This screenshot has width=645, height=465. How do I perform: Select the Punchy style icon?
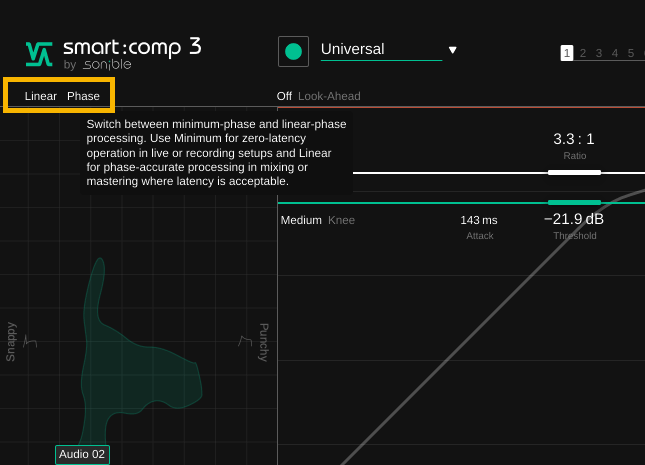tap(245, 341)
